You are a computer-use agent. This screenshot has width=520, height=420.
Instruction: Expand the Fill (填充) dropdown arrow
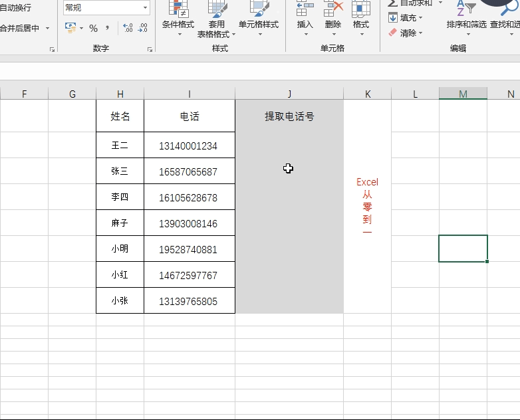(x=420, y=17)
